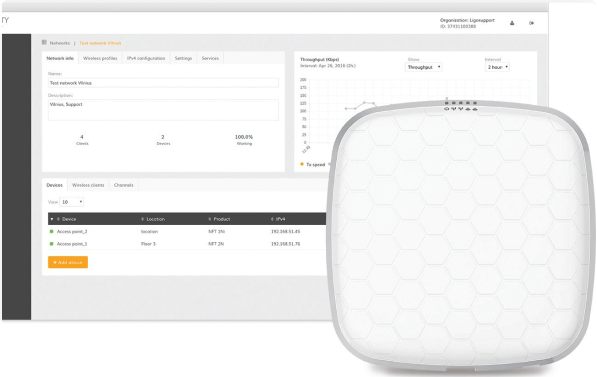Open the Show Throughput dropdown
The image size is (597, 377).
tap(423, 67)
